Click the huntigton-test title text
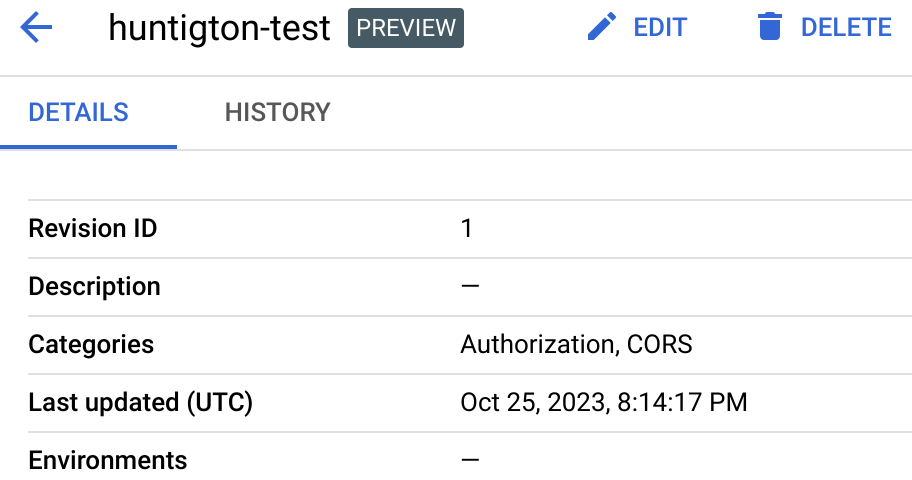The height and width of the screenshot is (480, 912). click(x=219, y=29)
